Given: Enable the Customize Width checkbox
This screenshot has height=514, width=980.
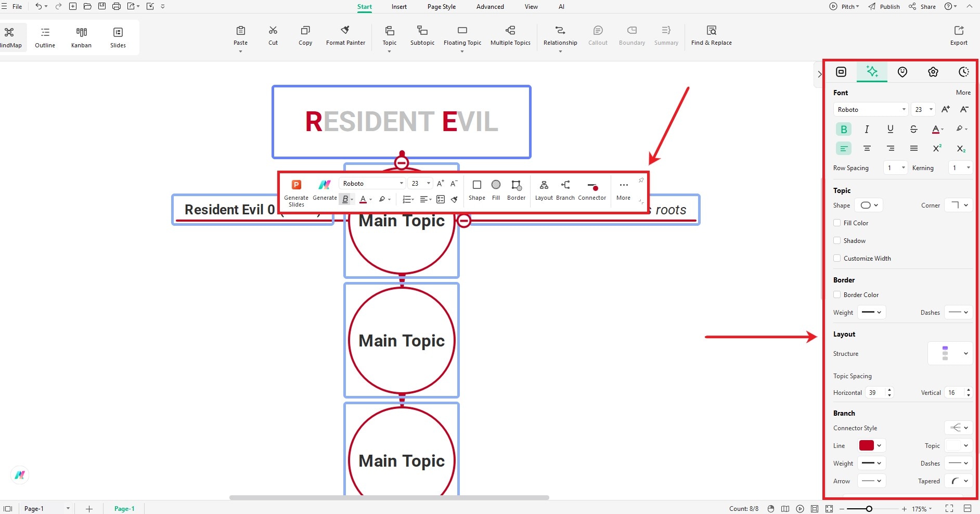Looking at the screenshot, I should click(x=837, y=258).
